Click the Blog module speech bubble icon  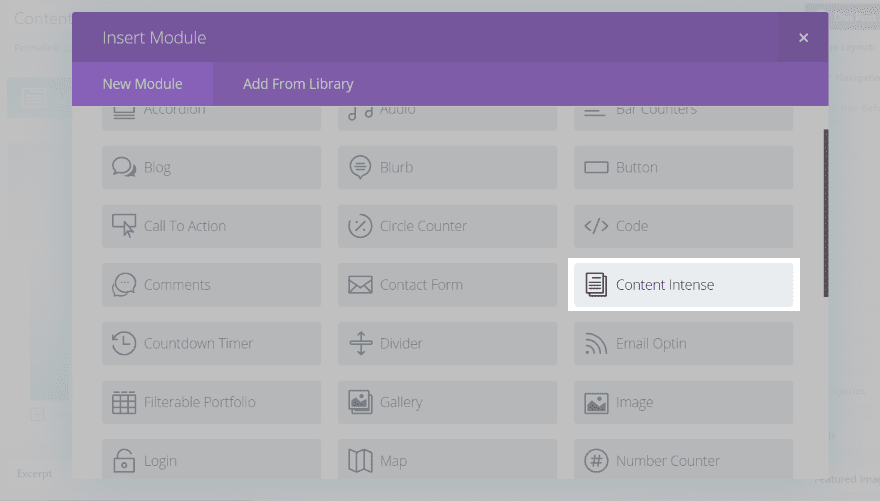point(124,167)
